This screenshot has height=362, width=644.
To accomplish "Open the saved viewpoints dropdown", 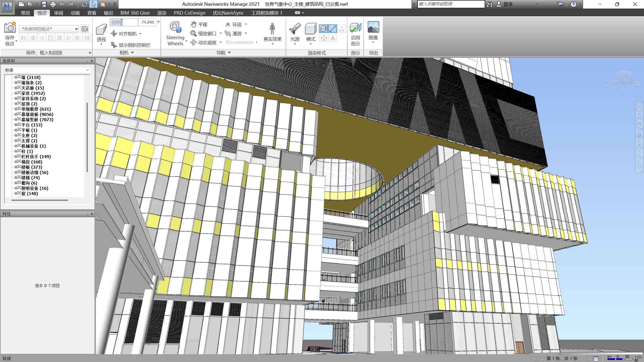I will [76, 29].
